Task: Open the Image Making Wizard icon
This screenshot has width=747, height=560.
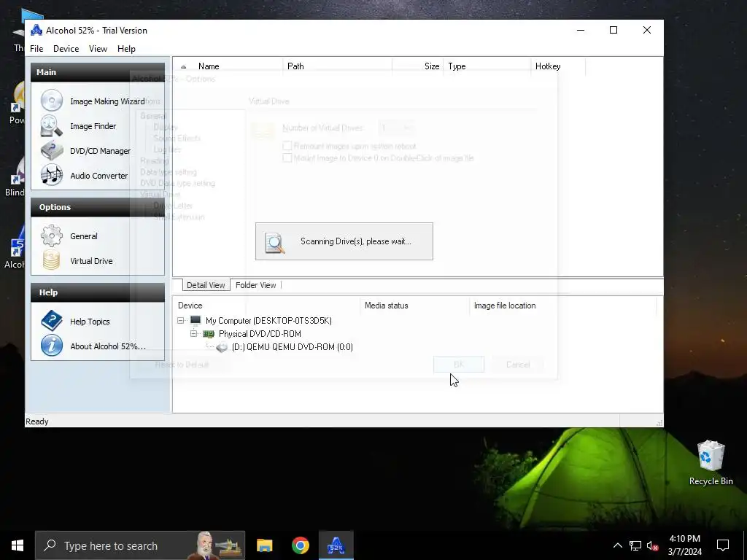Action: coord(52,101)
